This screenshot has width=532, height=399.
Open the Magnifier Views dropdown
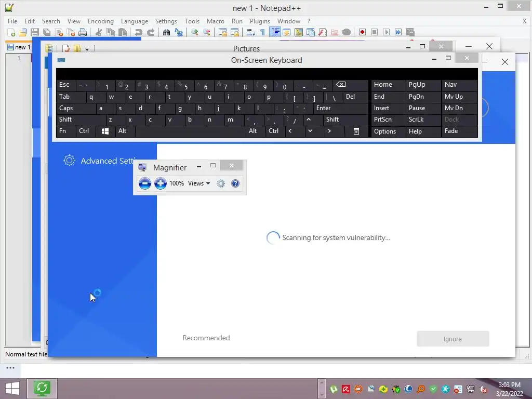pos(199,183)
